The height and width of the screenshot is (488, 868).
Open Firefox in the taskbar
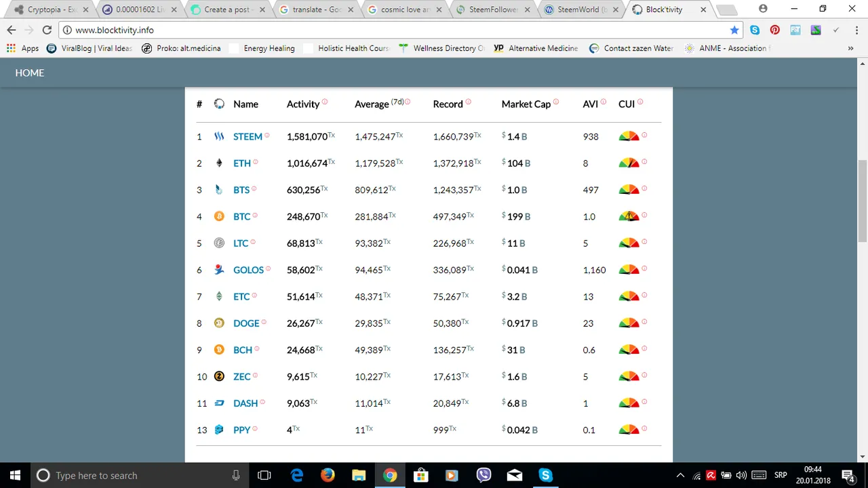(x=328, y=475)
